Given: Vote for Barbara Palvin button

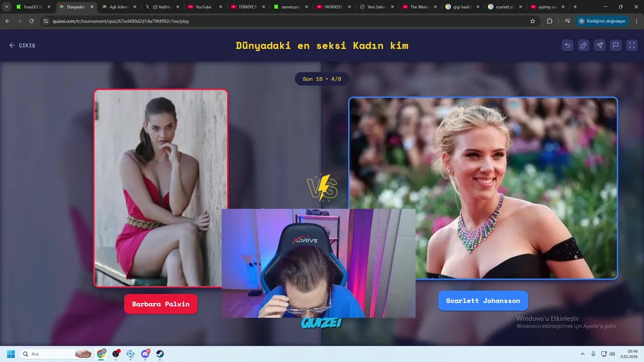Looking at the screenshot, I should tap(161, 304).
